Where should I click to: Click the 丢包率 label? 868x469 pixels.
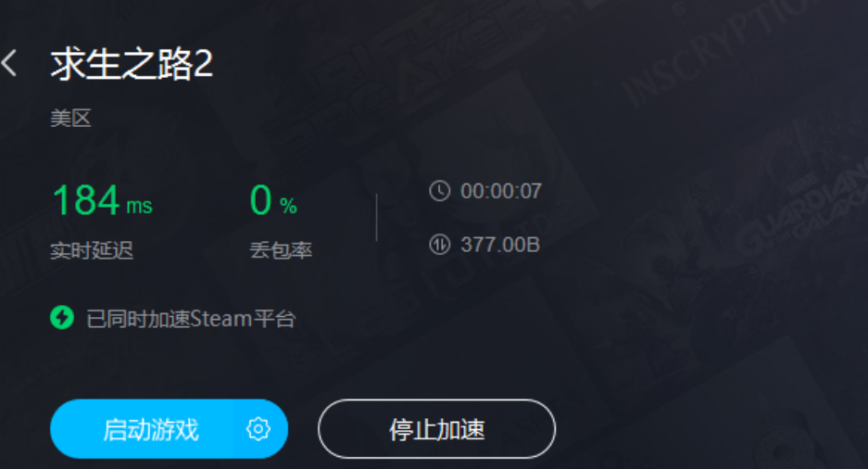(x=281, y=250)
